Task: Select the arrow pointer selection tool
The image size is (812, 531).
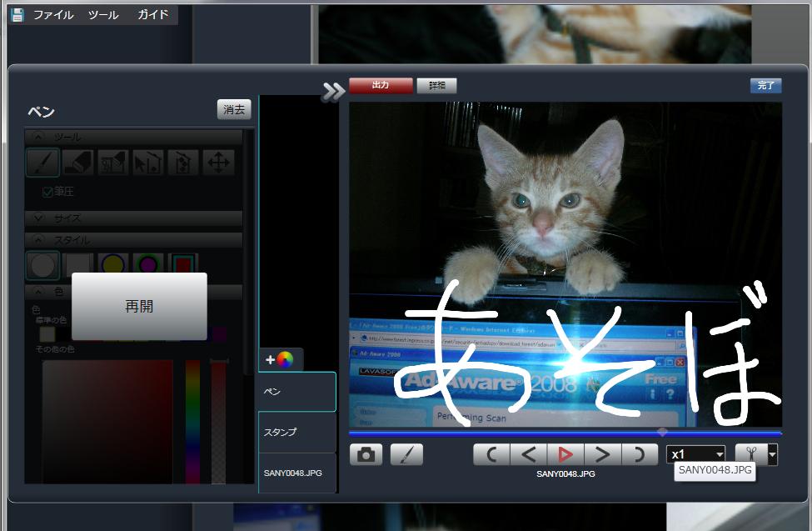Action: (x=148, y=162)
